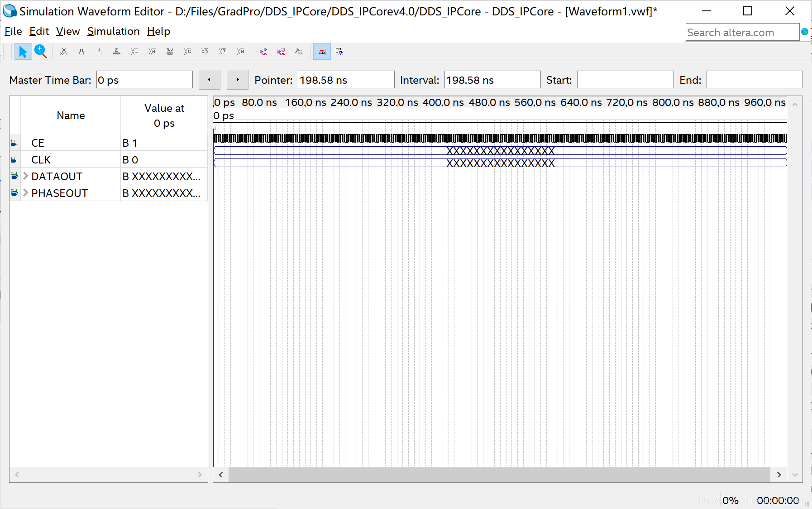The height and width of the screenshot is (509, 812).
Task: Open the File menu
Action: 13,31
